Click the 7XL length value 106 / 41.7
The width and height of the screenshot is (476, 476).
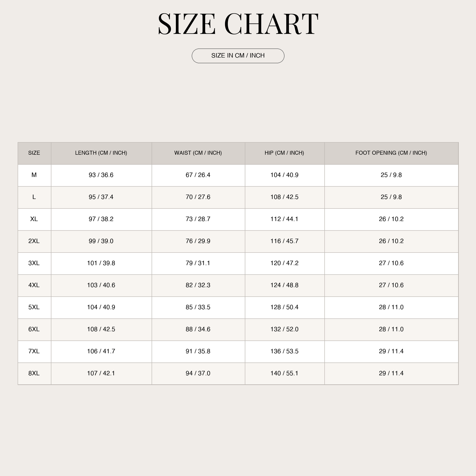click(x=101, y=351)
